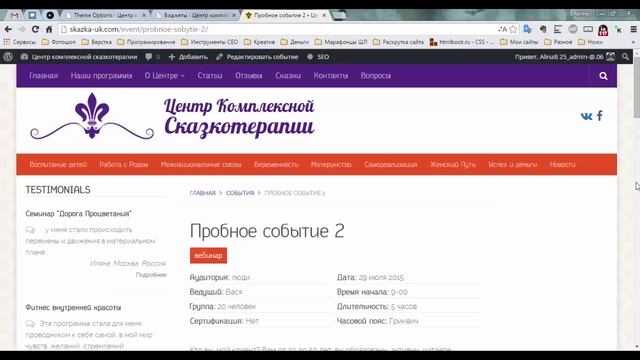The image size is (640, 360).
Task: Click СОБЫТИЯ breadcrumb link
Action: [x=240, y=193]
